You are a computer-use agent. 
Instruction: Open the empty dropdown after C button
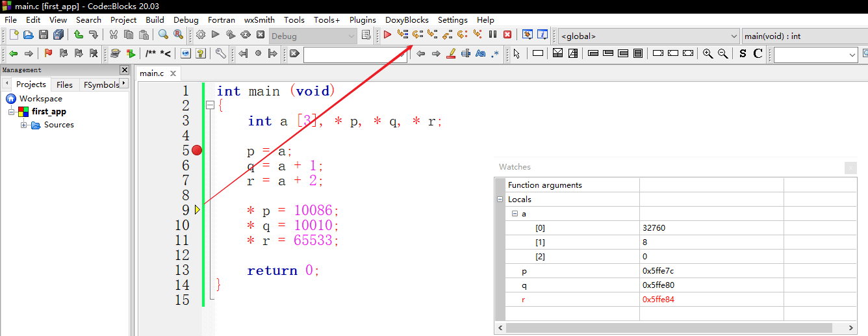pos(816,55)
